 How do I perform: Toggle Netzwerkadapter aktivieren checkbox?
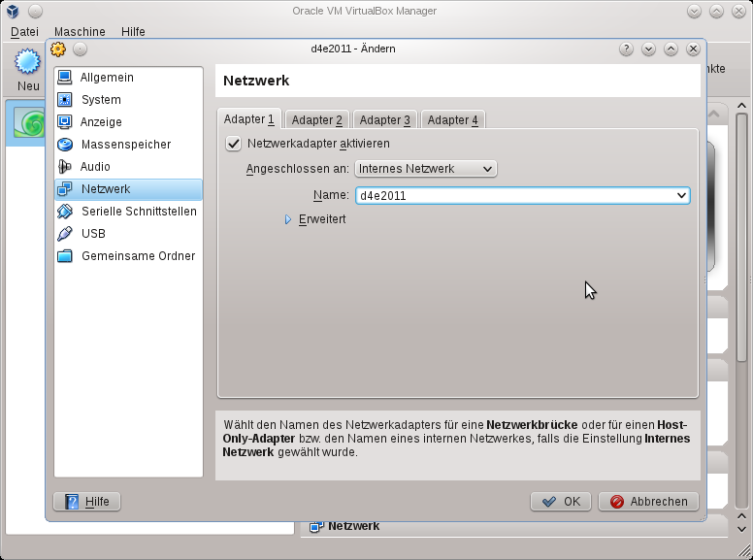point(234,144)
